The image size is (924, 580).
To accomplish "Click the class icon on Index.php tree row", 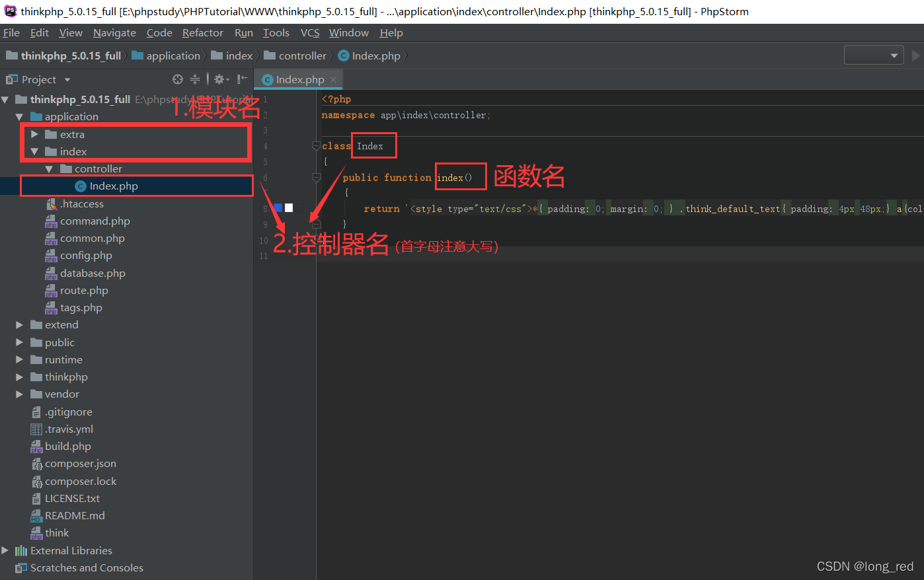I will pyautogui.click(x=81, y=186).
